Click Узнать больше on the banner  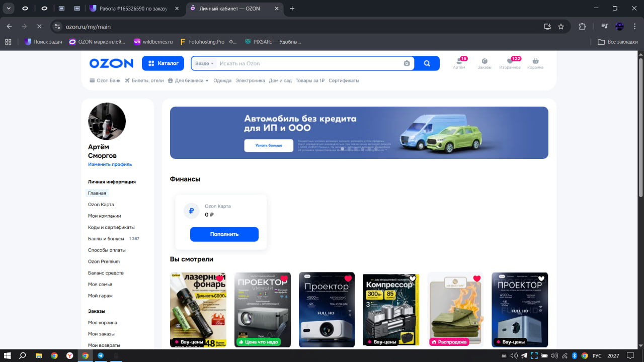click(269, 145)
